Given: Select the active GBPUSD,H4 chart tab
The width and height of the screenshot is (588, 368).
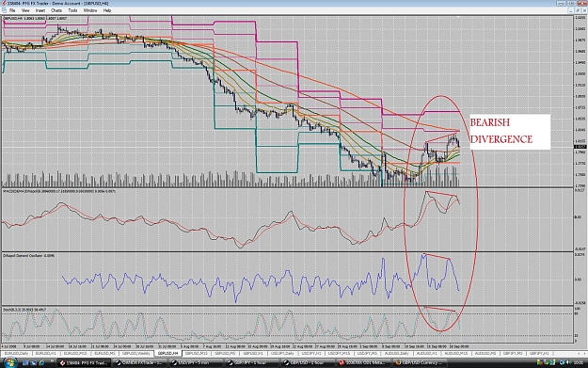Looking at the screenshot, I should pyautogui.click(x=167, y=353).
